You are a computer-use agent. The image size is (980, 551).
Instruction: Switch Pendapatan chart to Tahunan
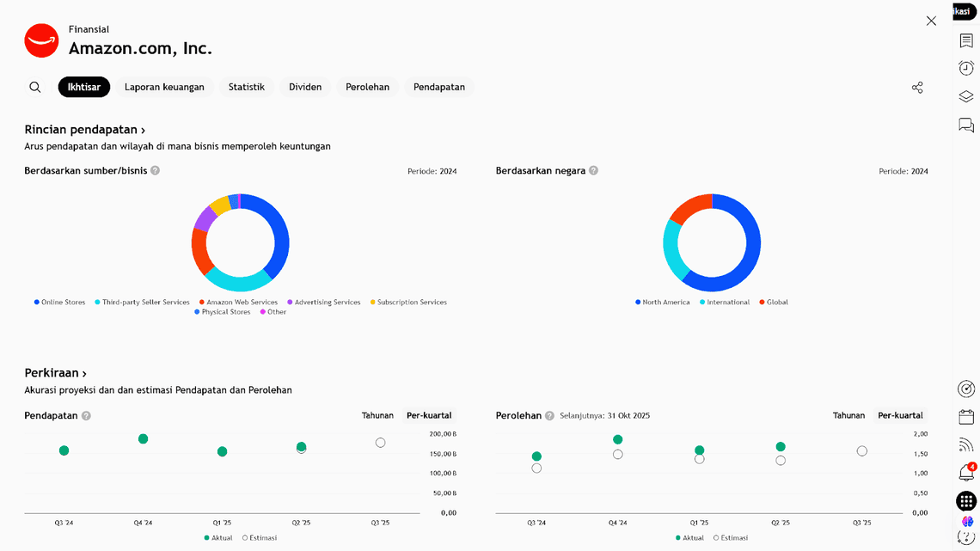(377, 415)
